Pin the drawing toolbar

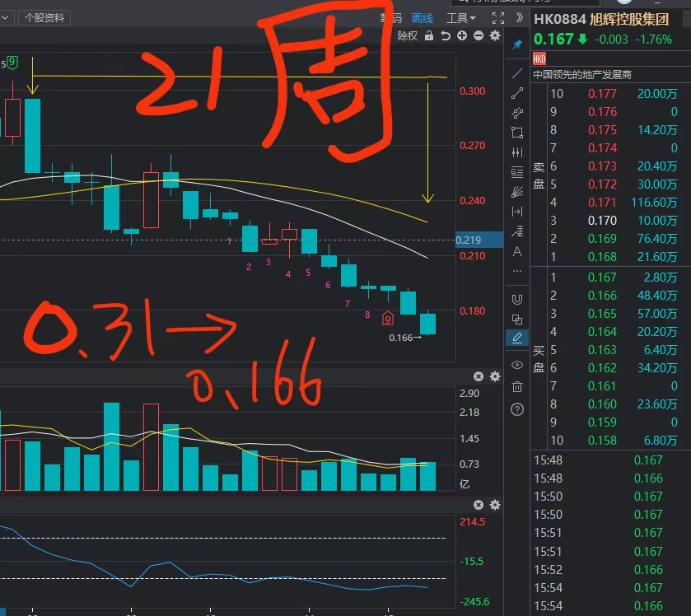coord(517,44)
